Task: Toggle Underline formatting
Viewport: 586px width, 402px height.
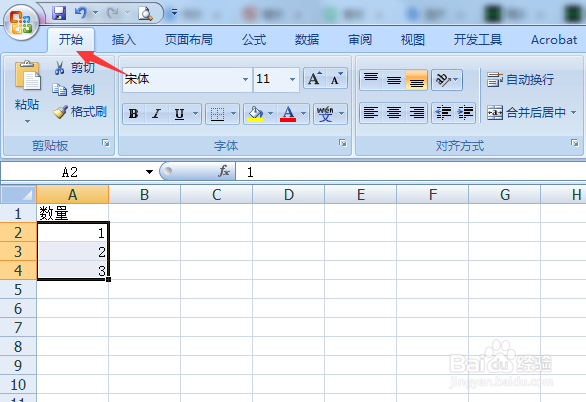Action: tap(179, 114)
